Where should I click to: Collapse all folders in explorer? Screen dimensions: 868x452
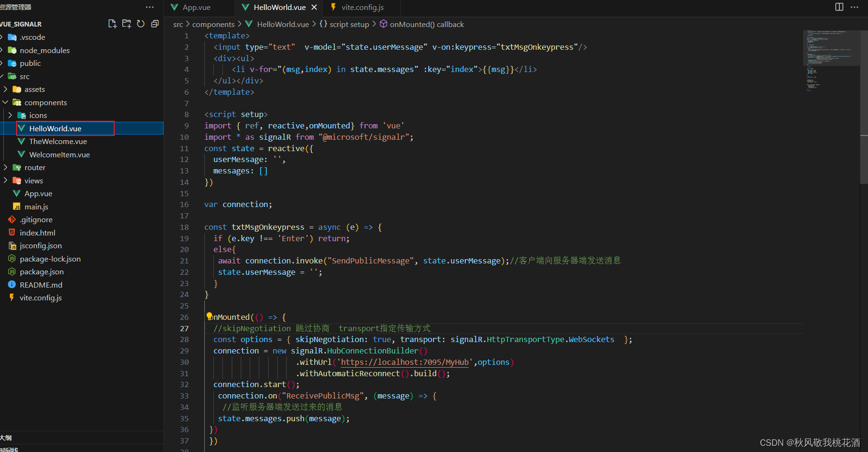click(155, 24)
